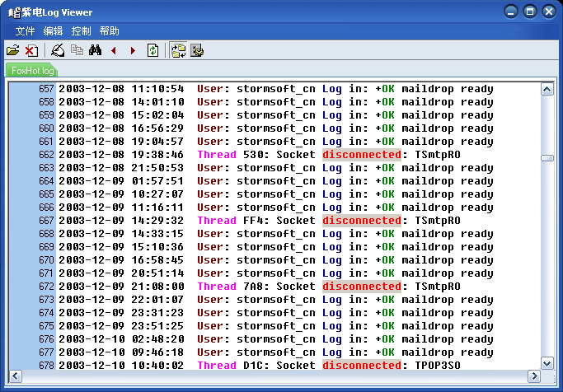This screenshot has width=563, height=392.
Task: Click 'disconnected' on line 672
Action: tap(361, 287)
